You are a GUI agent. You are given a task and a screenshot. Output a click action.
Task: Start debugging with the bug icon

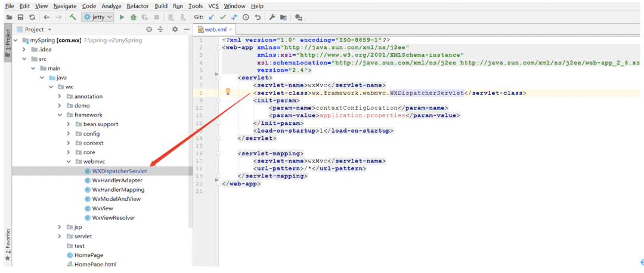[x=133, y=17]
